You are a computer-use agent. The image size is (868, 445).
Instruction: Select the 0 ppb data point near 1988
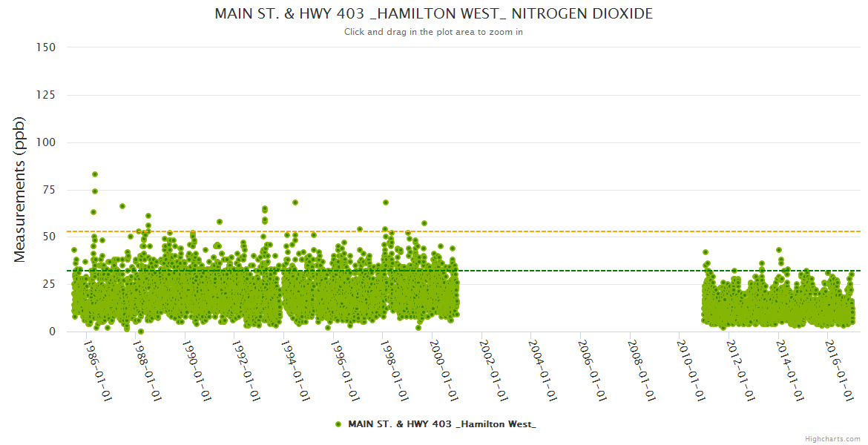pyautogui.click(x=141, y=332)
